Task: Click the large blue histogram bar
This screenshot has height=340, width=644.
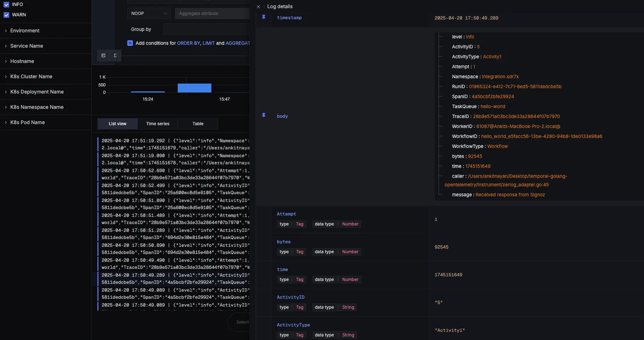Action: point(194,88)
